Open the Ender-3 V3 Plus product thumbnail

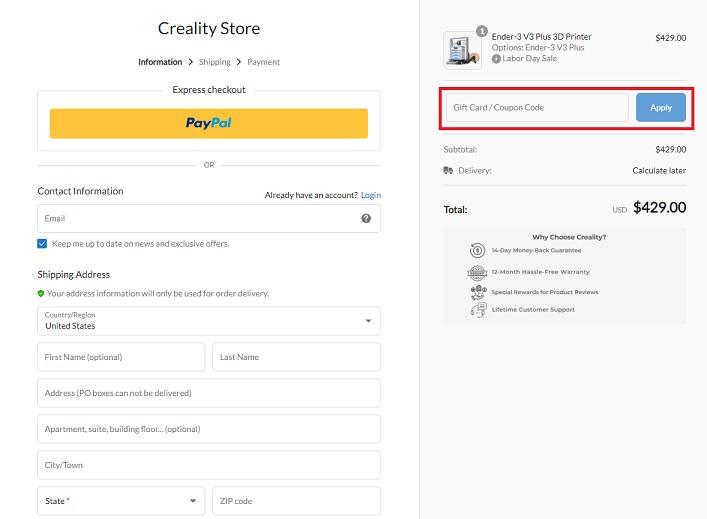463,50
